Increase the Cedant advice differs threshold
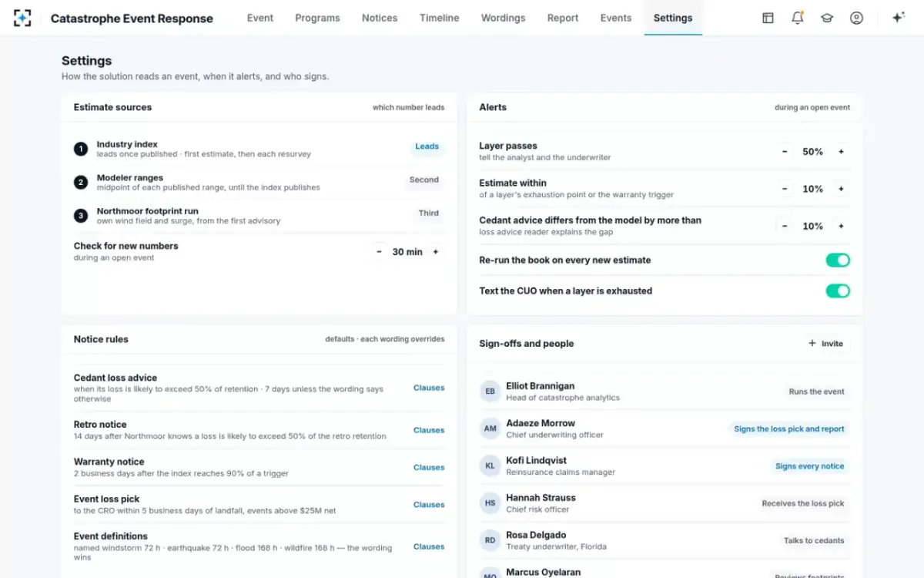Viewport: 924px width, 578px height. click(x=841, y=226)
